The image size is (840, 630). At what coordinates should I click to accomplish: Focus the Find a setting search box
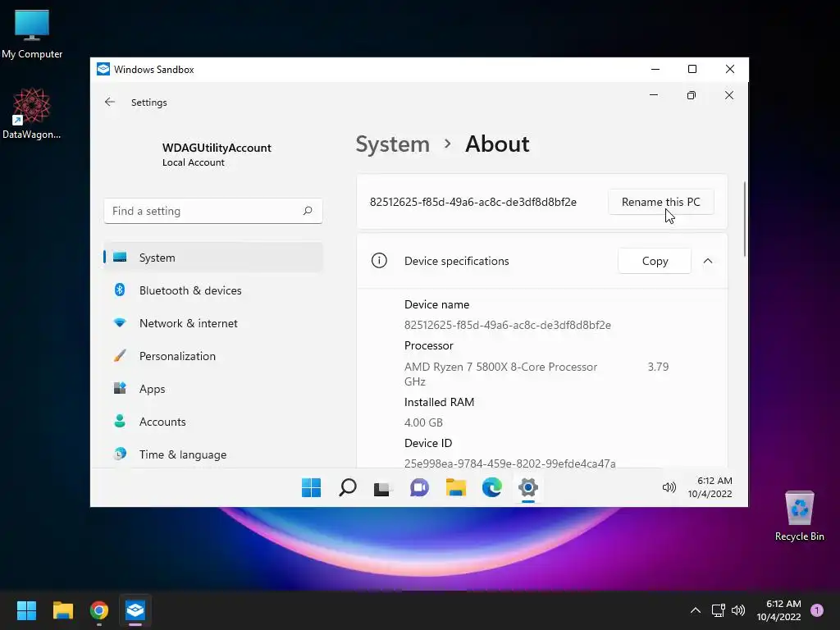click(x=213, y=211)
